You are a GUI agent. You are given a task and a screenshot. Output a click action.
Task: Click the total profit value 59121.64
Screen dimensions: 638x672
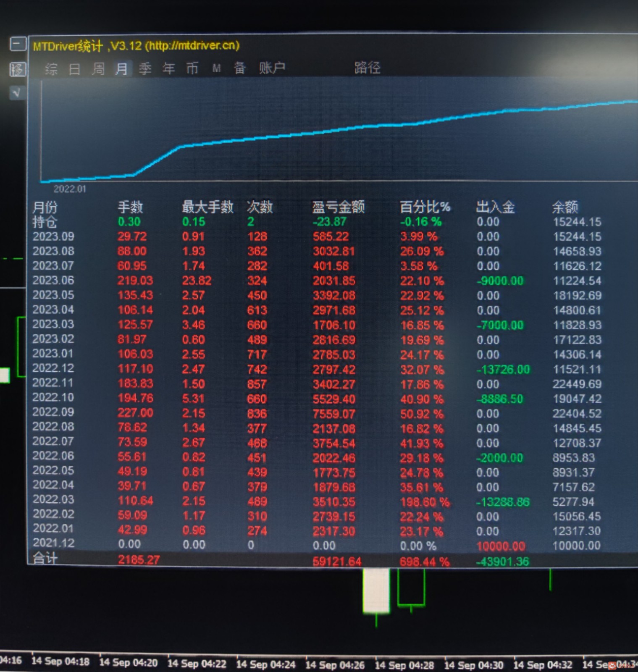tap(337, 561)
